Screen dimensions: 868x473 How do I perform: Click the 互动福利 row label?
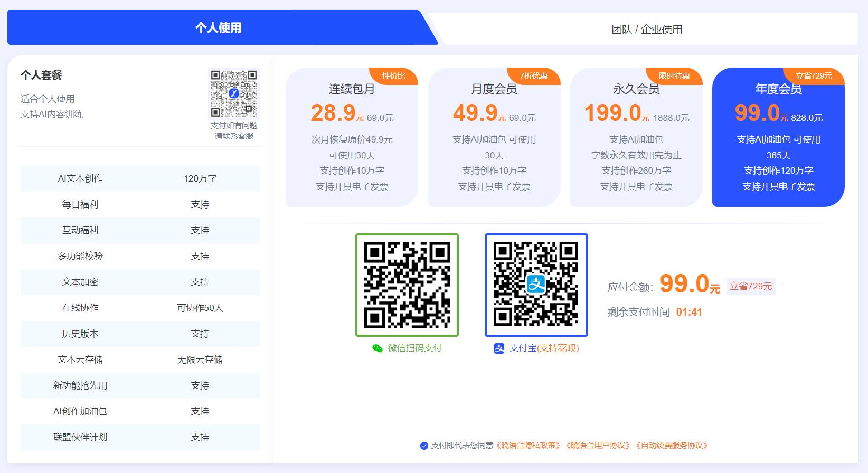80,230
